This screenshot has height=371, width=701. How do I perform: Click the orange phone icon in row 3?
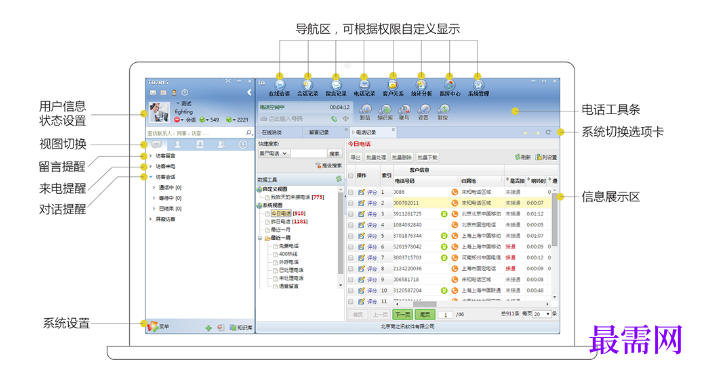455,214
